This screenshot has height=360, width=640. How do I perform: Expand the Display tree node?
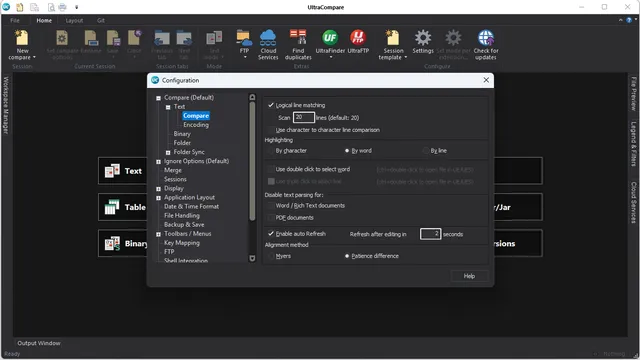coord(158,189)
